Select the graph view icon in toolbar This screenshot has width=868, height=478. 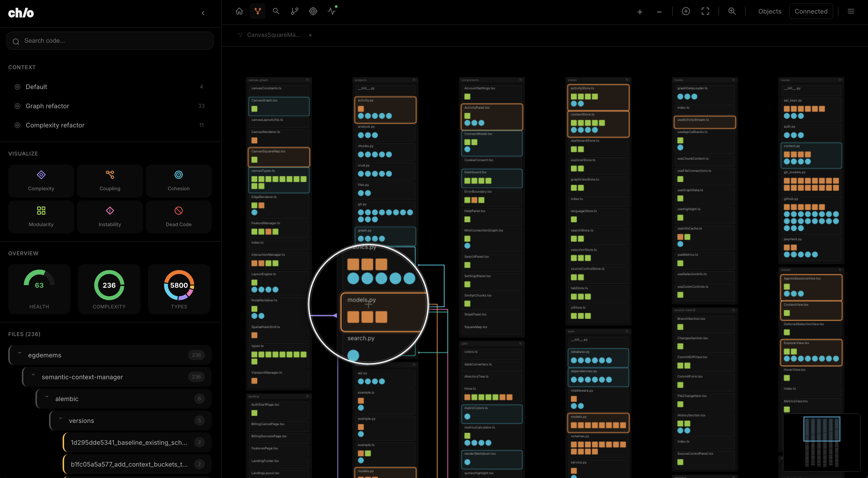coord(258,11)
